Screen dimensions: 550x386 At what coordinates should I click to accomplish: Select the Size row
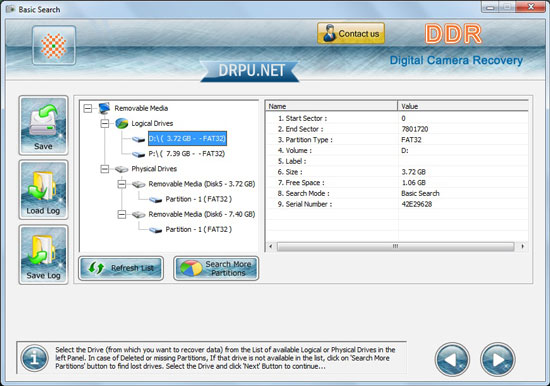click(x=397, y=172)
